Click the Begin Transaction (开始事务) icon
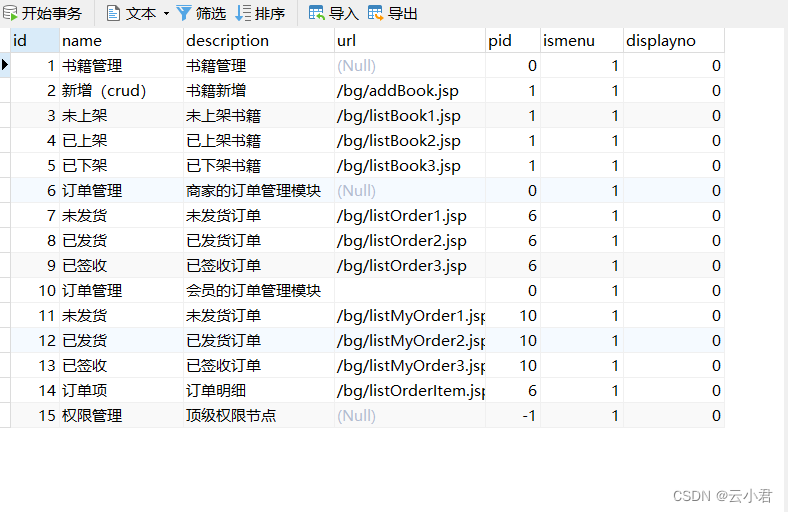 [x=10, y=13]
